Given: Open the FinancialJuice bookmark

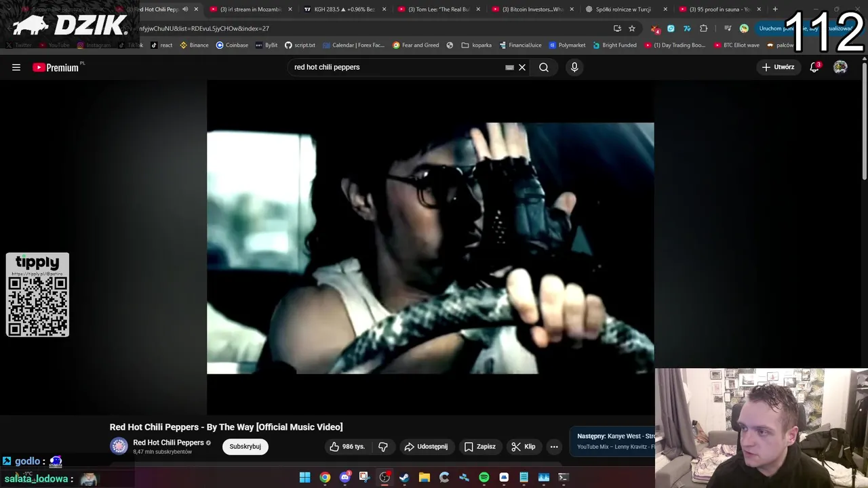Looking at the screenshot, I should pos(520,45).
